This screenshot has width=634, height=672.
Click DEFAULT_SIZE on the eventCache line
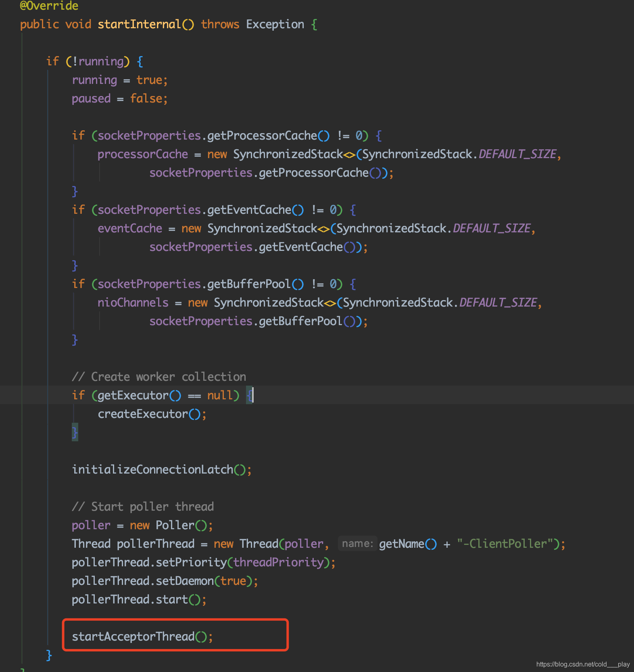[x=492, y=228]
